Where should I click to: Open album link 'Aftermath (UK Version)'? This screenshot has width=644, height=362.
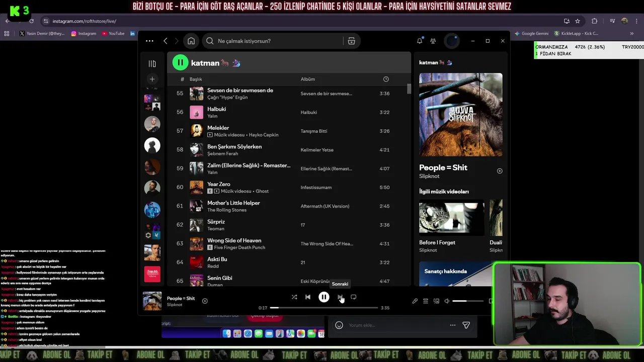pos(325,206)
